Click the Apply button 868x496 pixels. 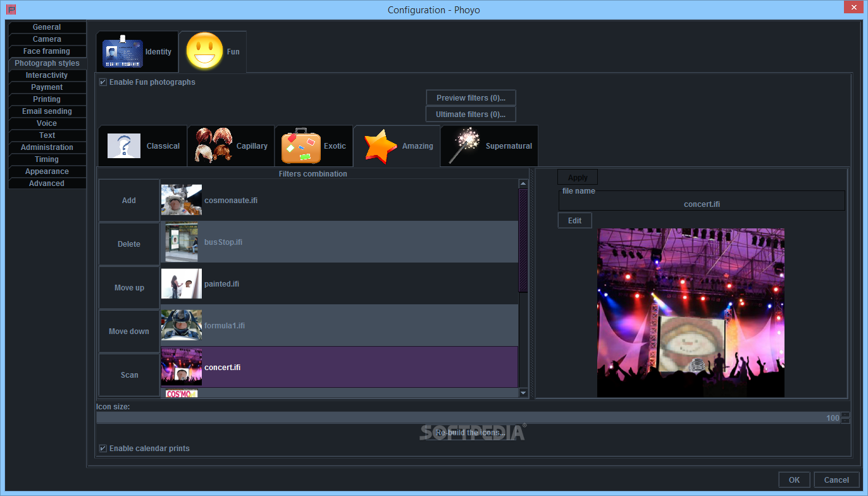(578, 178)
